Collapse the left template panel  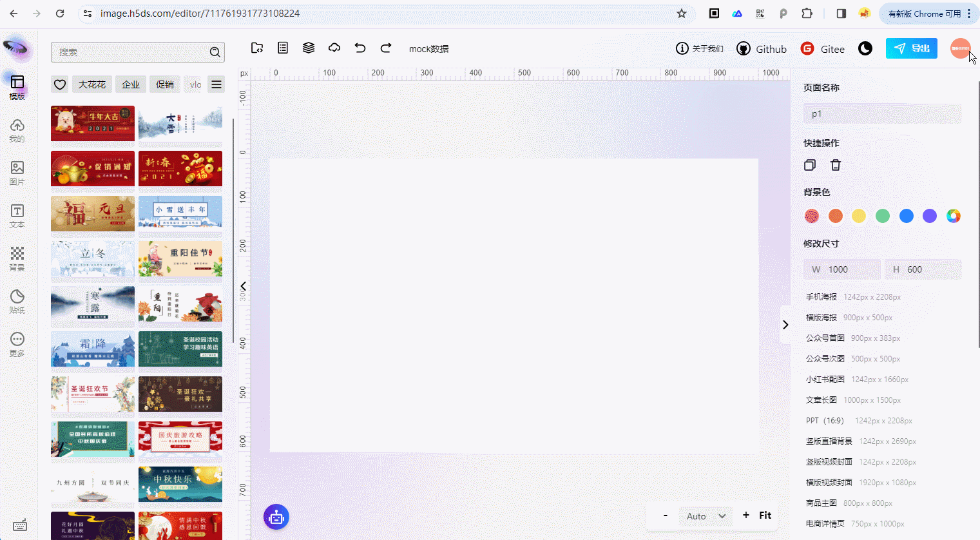point(243,286)
